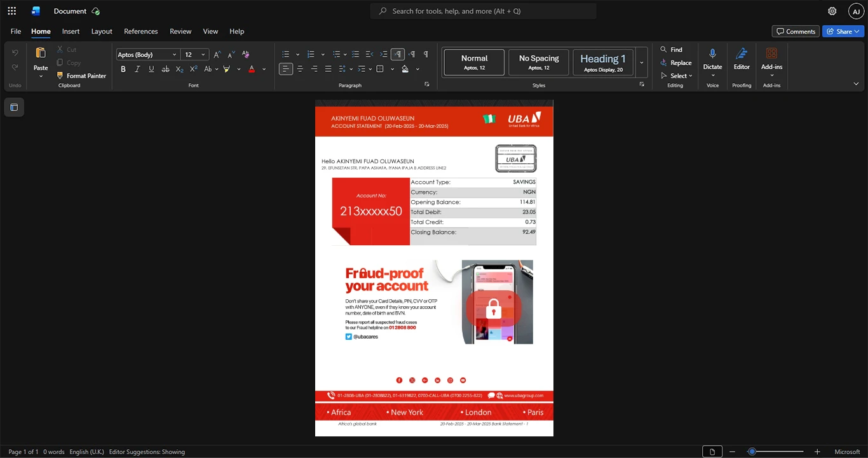Apply the yellow text highlight colour
This screenshot has height=458, width=868.
point(227,69)
